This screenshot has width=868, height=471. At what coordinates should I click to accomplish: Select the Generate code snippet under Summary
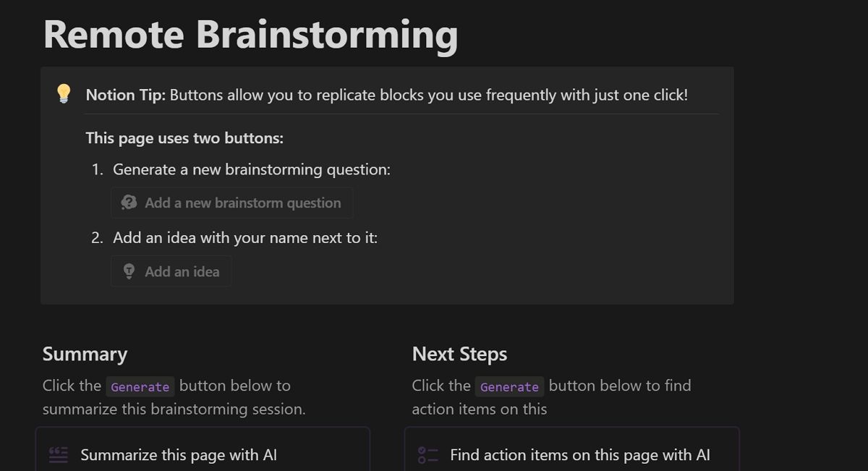tap(140, 386)
